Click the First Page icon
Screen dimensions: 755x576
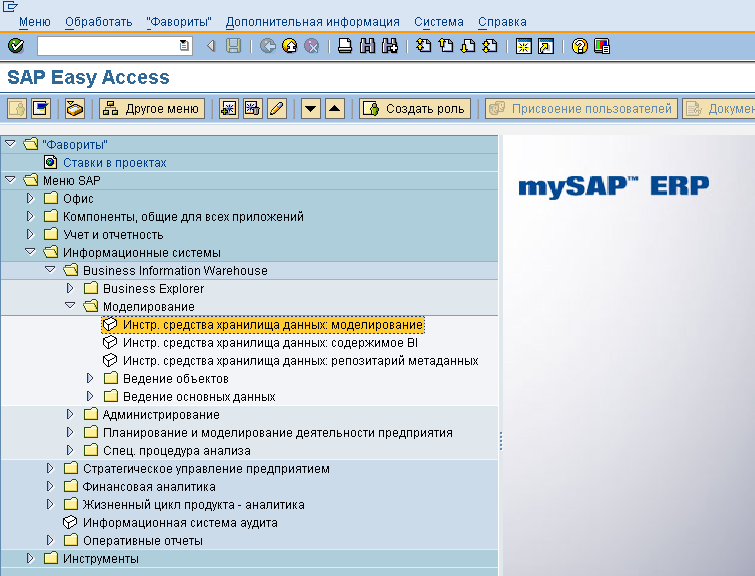click(424, 46)
